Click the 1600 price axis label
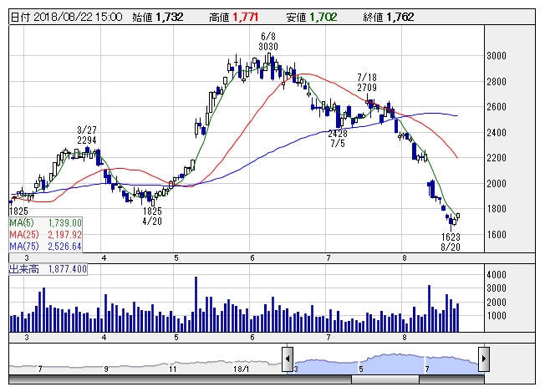This screenshot has width=545, height=392. point(497,235)
